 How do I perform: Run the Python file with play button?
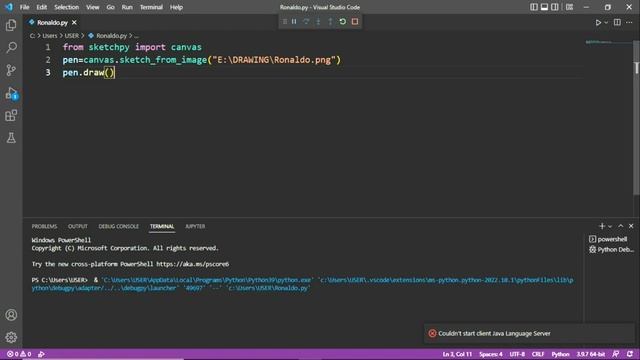pos(598,23)
